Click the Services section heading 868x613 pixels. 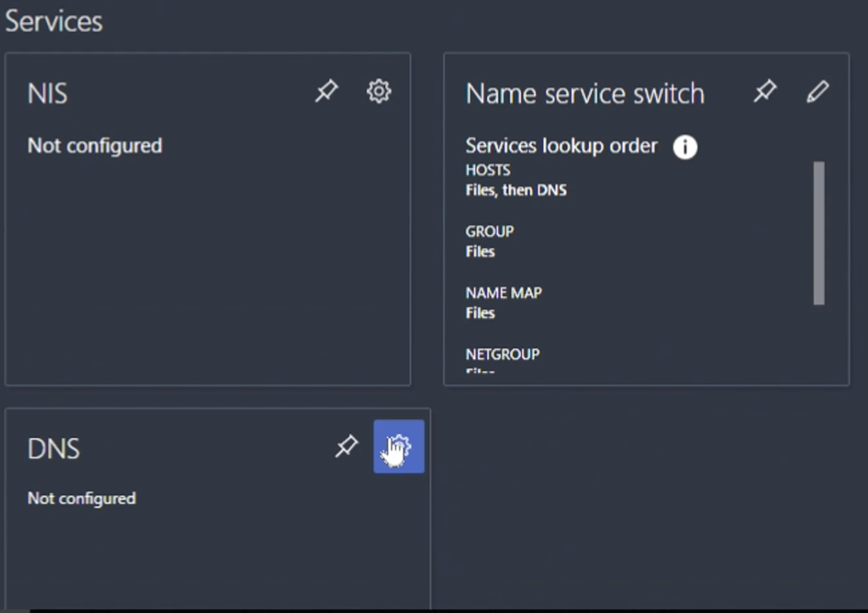click(54, 21)
